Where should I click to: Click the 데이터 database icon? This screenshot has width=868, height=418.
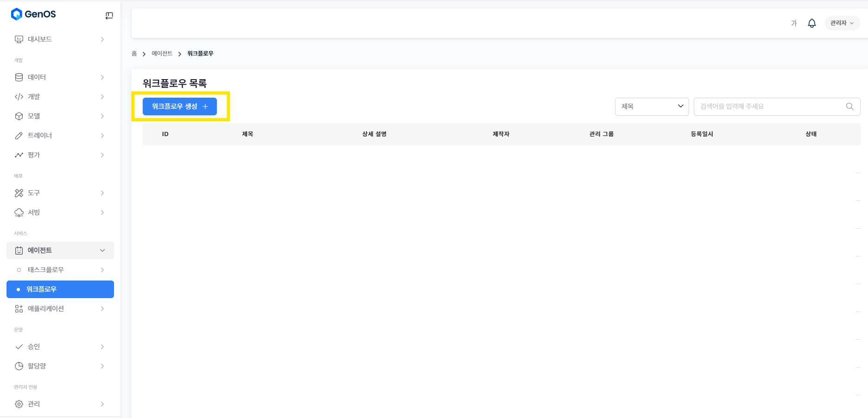[x=19, y=77]
